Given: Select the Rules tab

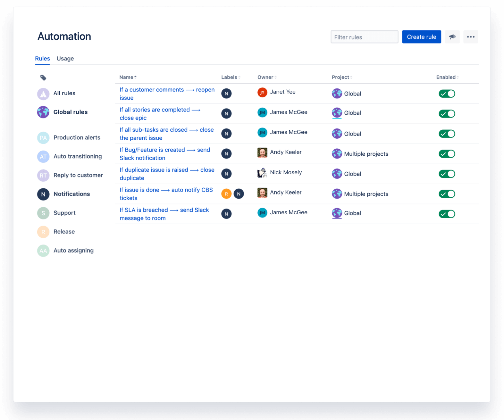Looking at the screenshot, I should tap(42, 59).
